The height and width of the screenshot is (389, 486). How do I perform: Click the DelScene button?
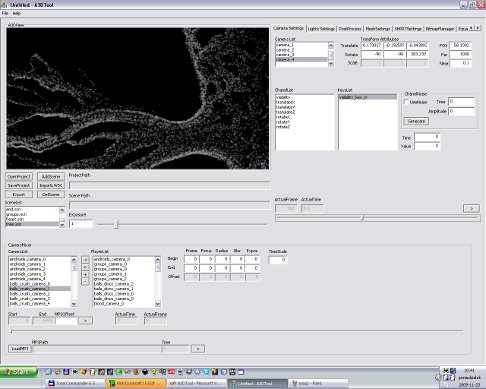(51, 194)
